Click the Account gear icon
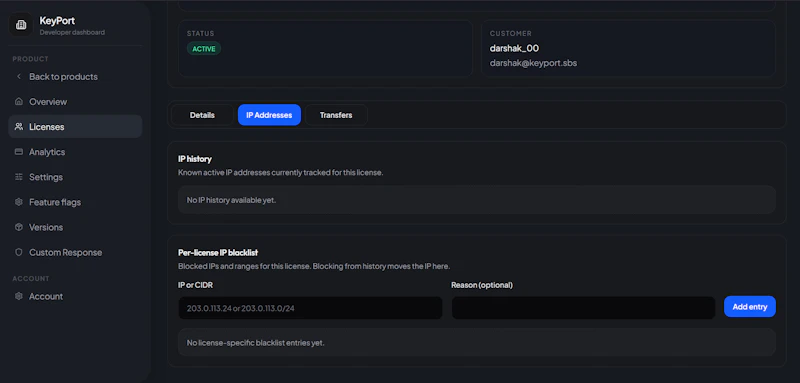 (19, 296)
